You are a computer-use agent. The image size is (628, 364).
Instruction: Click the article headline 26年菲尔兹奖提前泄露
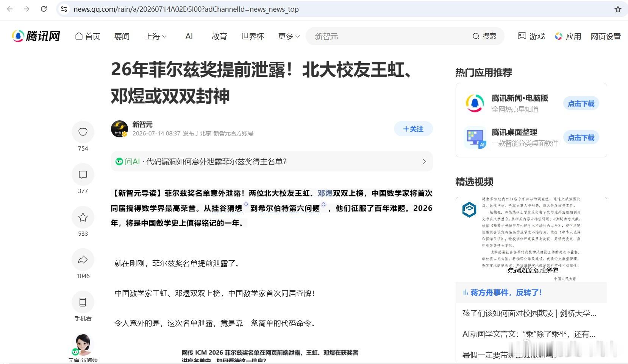coord(263,82)
